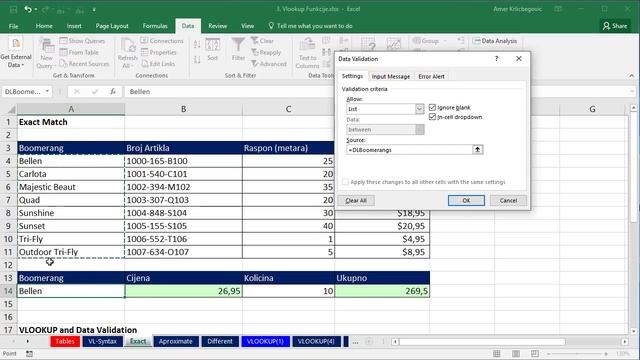Image resolution: width=640 pixels, height=360 pixels.
Task: Select the Aproximate sheet tab
Action: click(176, 341)
